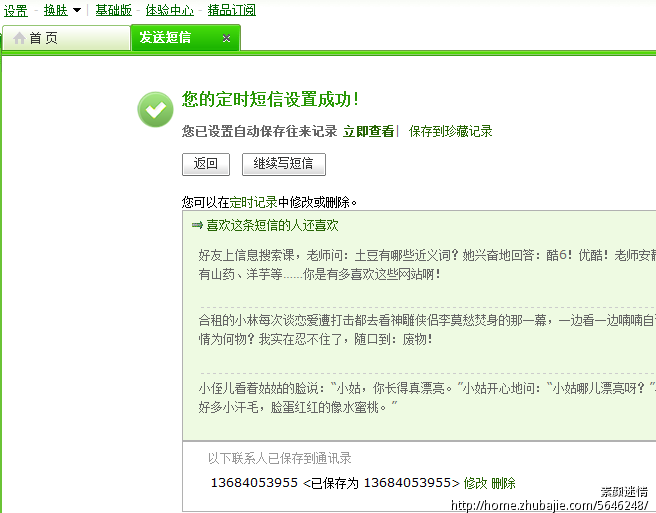656x513 pixels.
Task: Click the 换肤 skin link
Action: (56, 10)
